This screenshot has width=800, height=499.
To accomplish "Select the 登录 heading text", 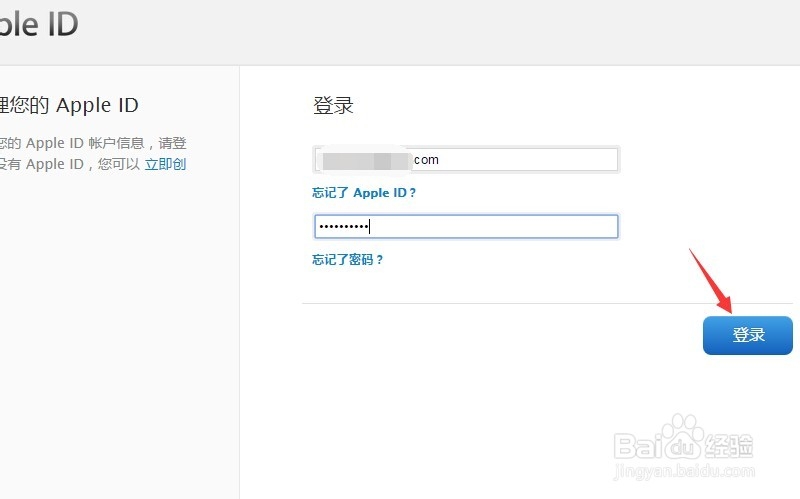I will [333, 106].
